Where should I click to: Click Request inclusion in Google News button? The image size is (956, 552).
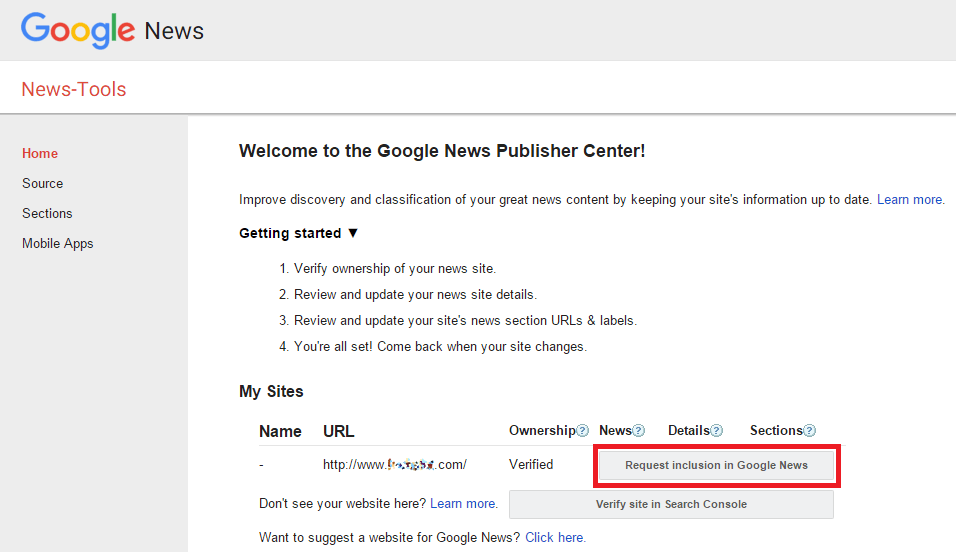coord(716,465)
